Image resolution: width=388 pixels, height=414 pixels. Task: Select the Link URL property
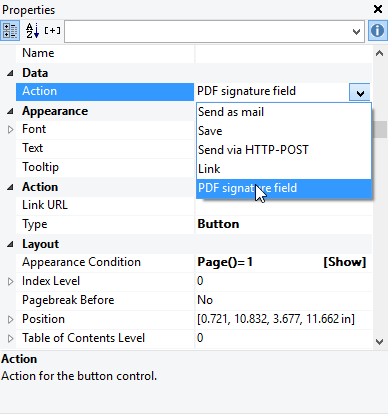[x=105, y=205]
